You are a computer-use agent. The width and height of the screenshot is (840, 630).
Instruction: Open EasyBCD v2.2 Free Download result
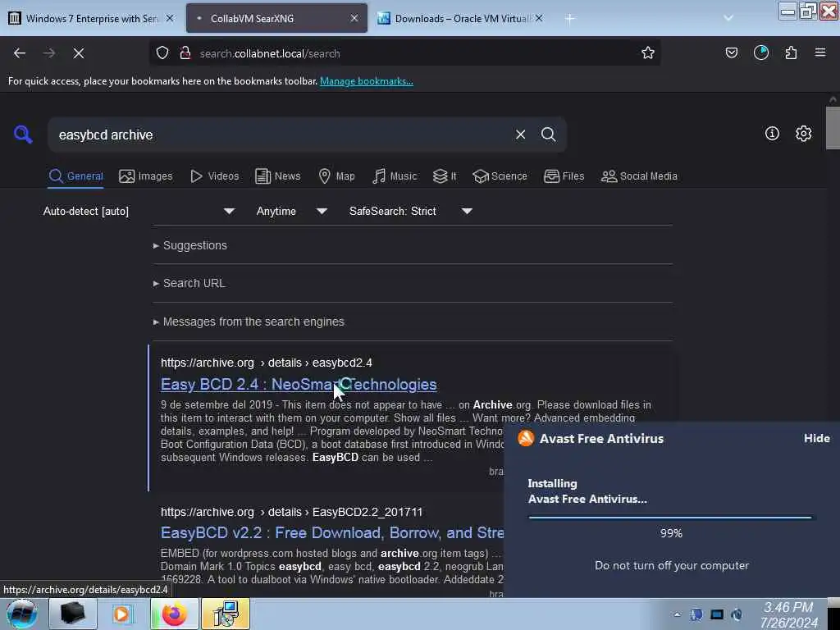pyautogui.click(x=332, y=533)
